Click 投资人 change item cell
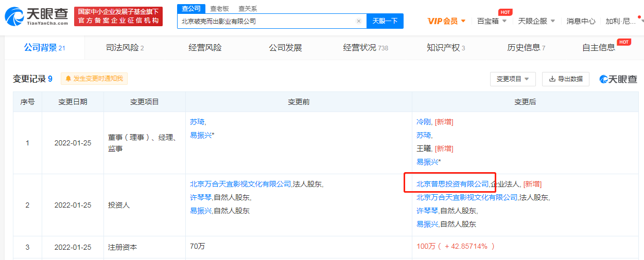 pos(144,205)
